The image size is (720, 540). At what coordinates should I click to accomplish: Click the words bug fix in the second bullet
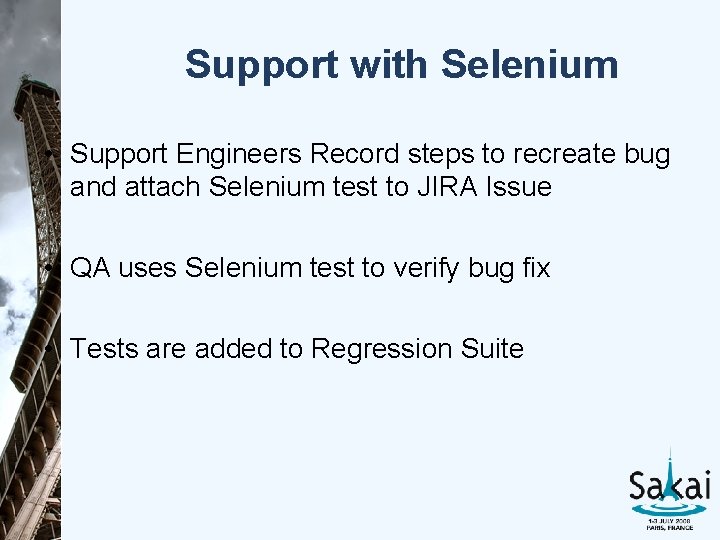coord(509,268)
